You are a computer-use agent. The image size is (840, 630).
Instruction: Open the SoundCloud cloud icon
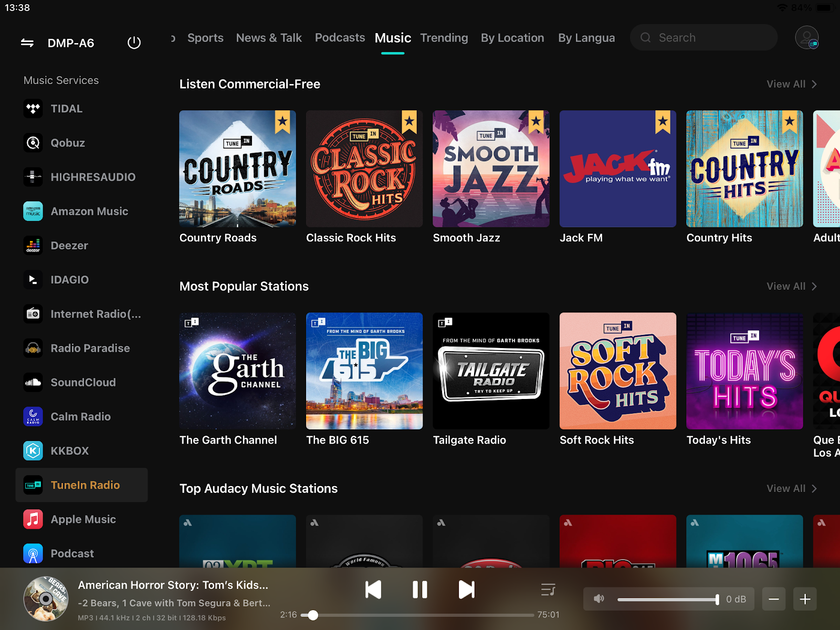[x=33, y=382]
